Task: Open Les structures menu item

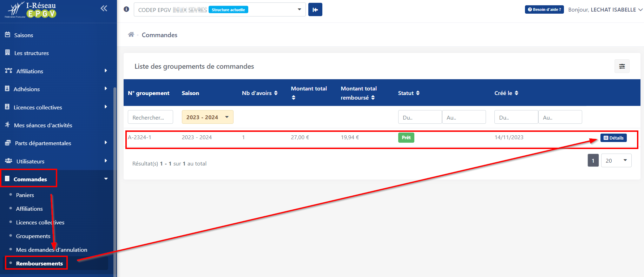Action: tap(32, 53)
